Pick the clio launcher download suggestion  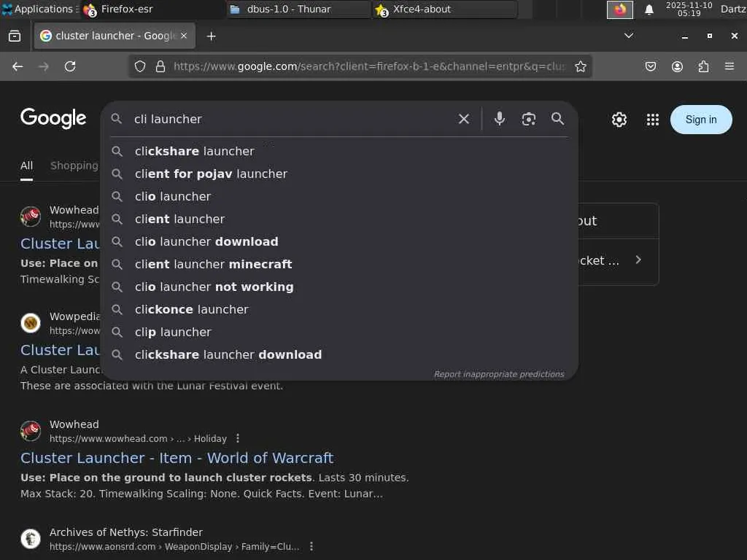339,242
